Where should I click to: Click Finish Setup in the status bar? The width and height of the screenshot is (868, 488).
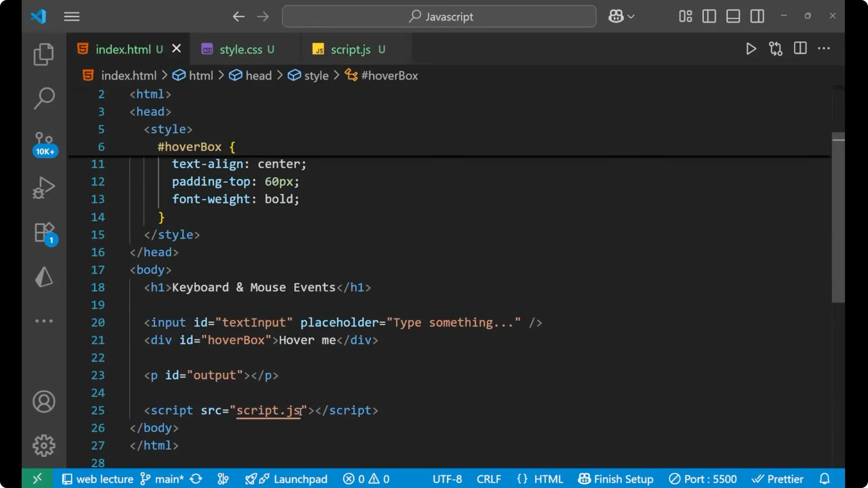click(616, 479)
